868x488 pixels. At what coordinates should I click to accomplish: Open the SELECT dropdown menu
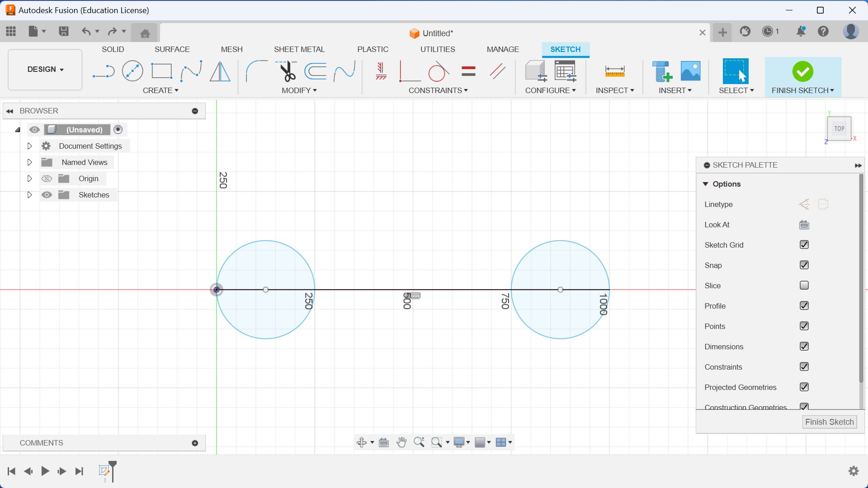[x=752, y=90]
